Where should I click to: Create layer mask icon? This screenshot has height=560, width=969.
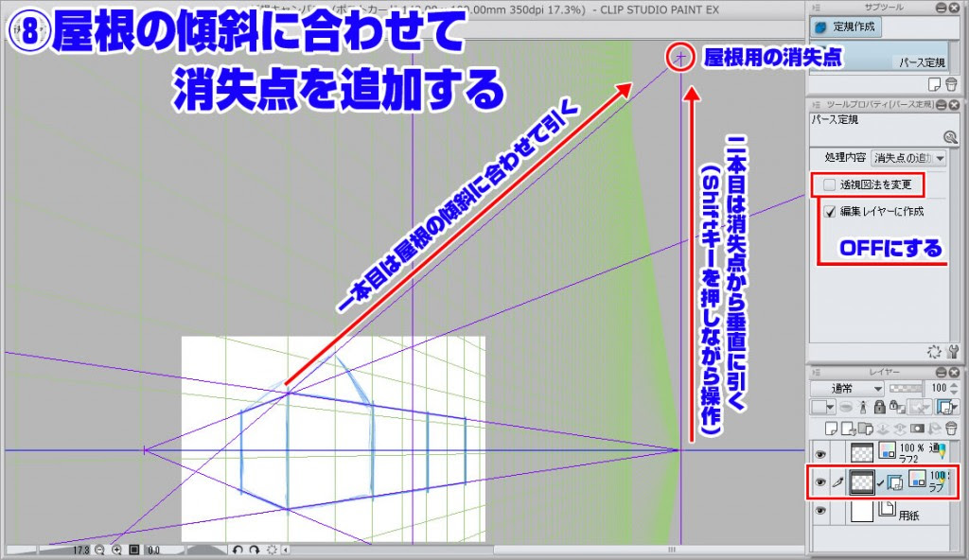point(917,429)
